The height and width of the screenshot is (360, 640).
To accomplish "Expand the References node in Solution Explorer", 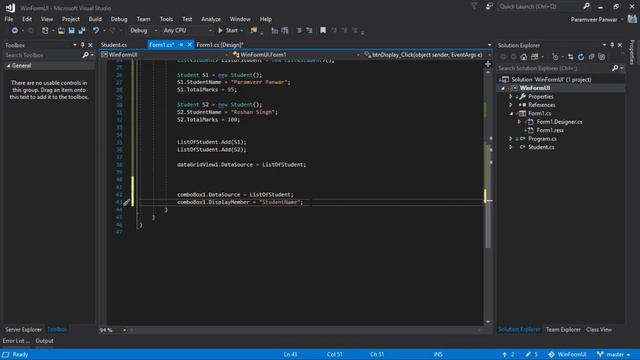I will (x=511, y=105).
